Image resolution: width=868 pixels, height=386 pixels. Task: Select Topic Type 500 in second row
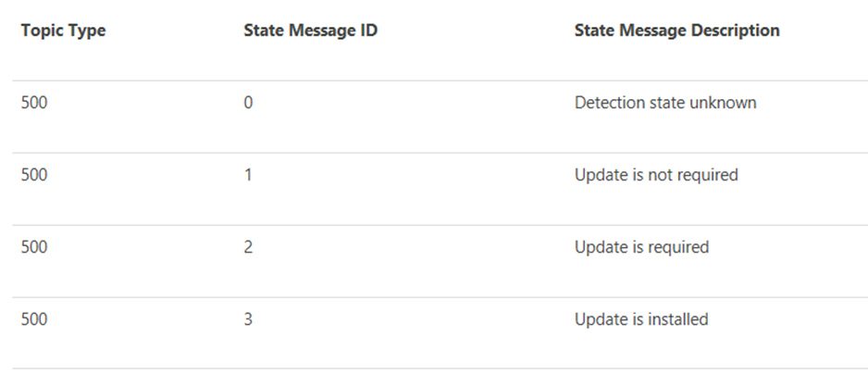point(34,175)
